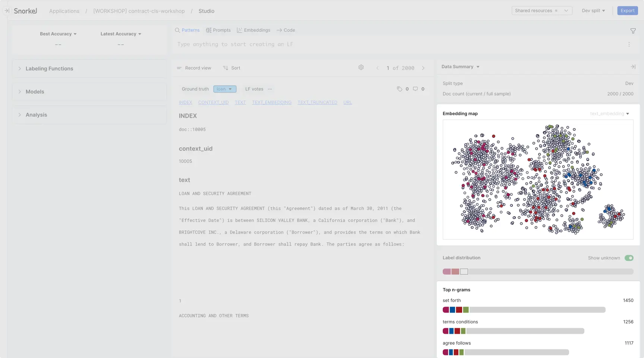The width and height of the screenshot is (644, 358).
Task: Click the Snorkel logo
Action: [25, 11]
